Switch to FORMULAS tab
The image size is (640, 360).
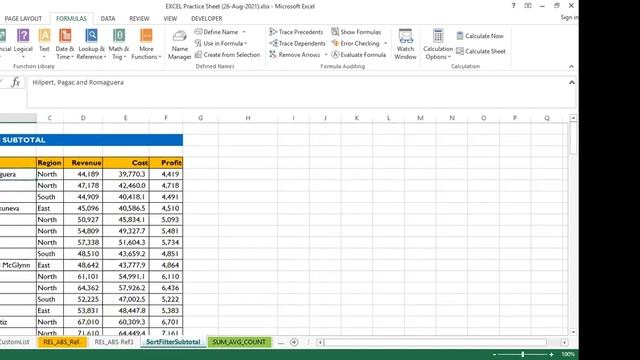pos(71,19)
